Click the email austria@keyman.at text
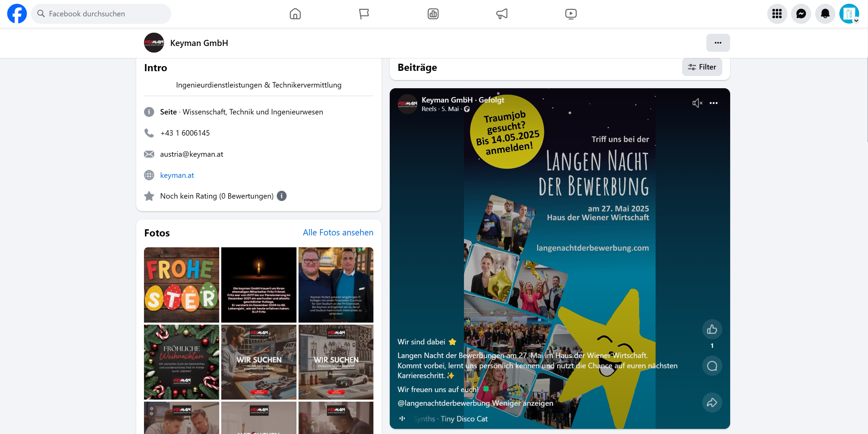The image size is (868, 434). coord(192,154)
